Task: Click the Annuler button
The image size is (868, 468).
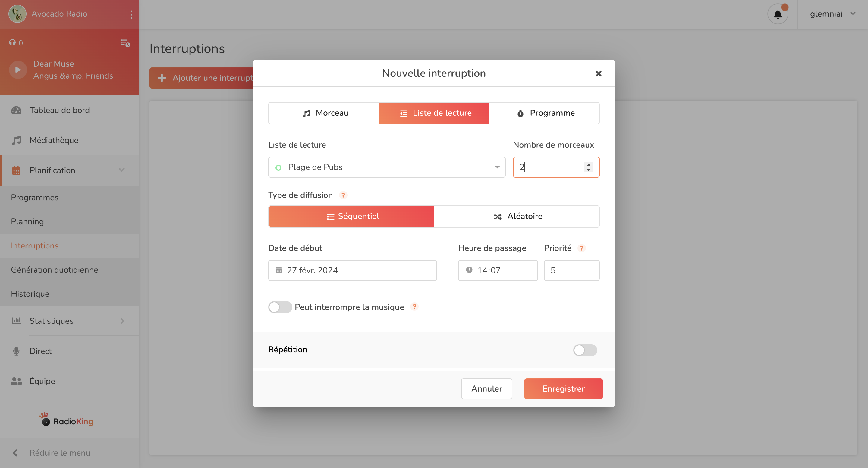Action: coord(486,388)
